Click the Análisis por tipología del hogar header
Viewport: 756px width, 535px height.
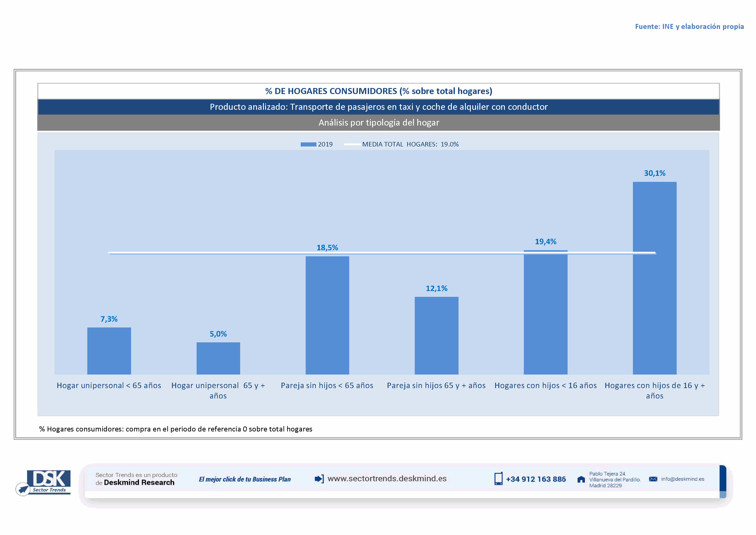click(378, 123)
